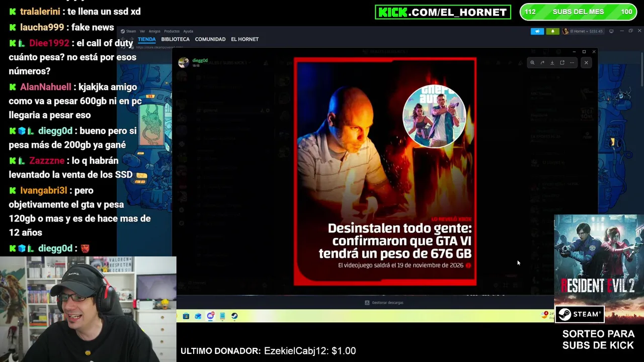Open the Amigos menu in Steam
This screenshot has height=362, width=644.
154,31
